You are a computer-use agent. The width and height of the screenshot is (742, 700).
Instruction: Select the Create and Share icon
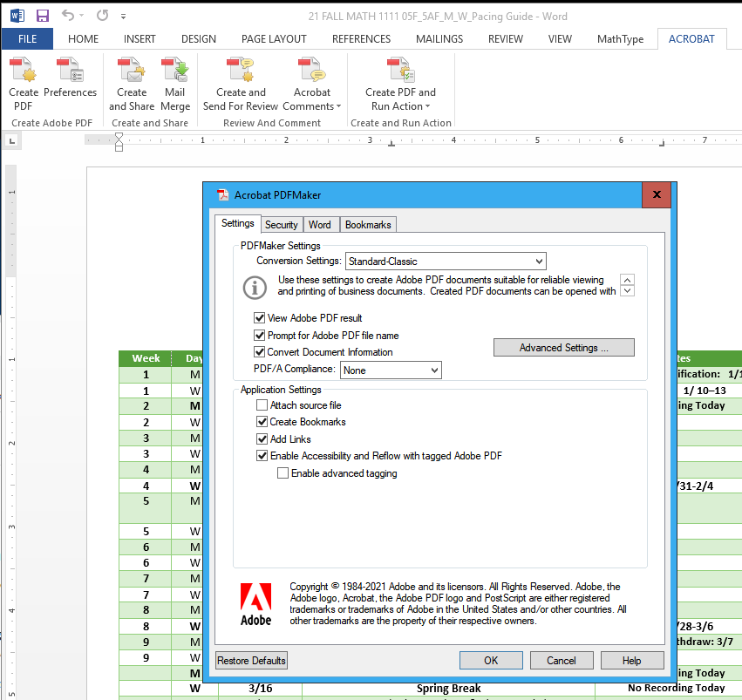click(131, 83)
